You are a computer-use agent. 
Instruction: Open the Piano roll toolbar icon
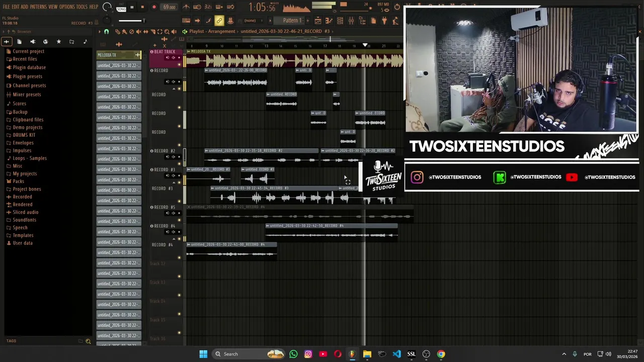329,21
